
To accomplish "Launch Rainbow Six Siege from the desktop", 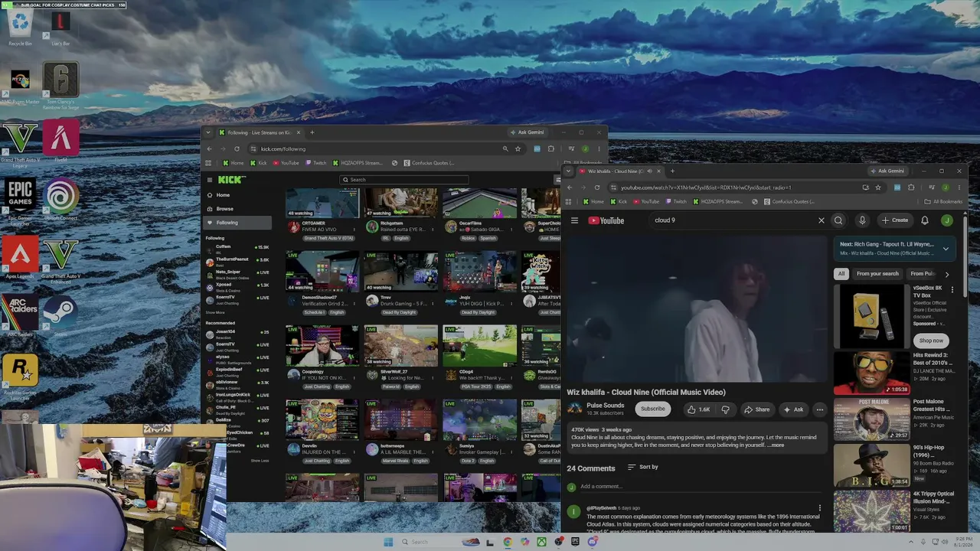I will pos(60,84).
